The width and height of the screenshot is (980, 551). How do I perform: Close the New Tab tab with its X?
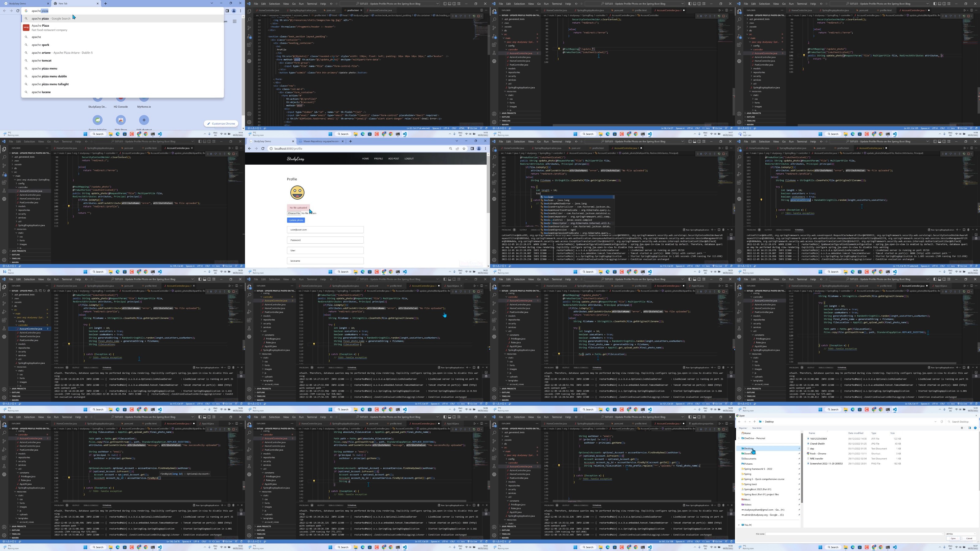(x=97, y=3)
